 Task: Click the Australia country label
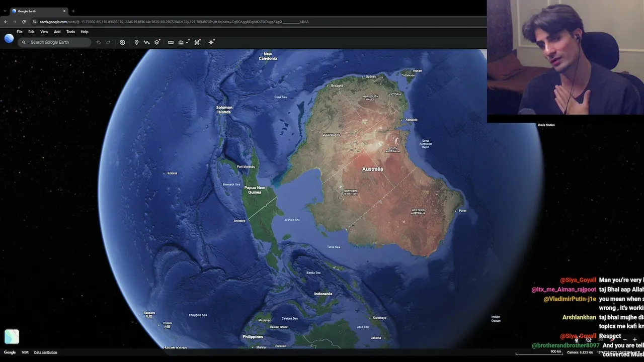(x=372, y=169)
